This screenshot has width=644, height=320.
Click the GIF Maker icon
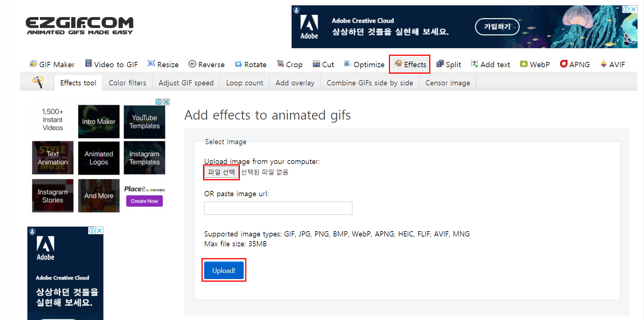33,64
